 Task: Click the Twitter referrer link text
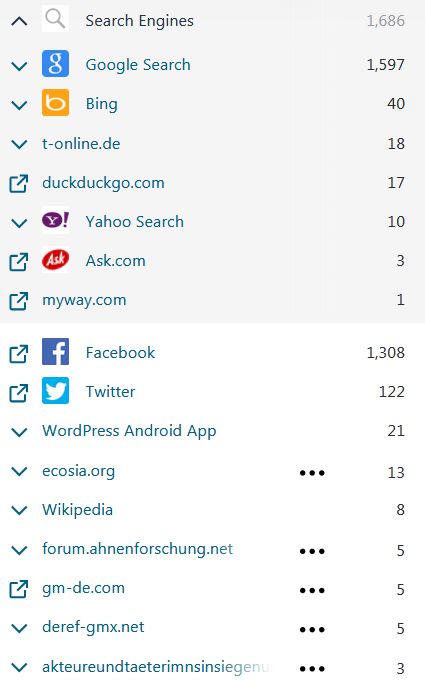111,391
